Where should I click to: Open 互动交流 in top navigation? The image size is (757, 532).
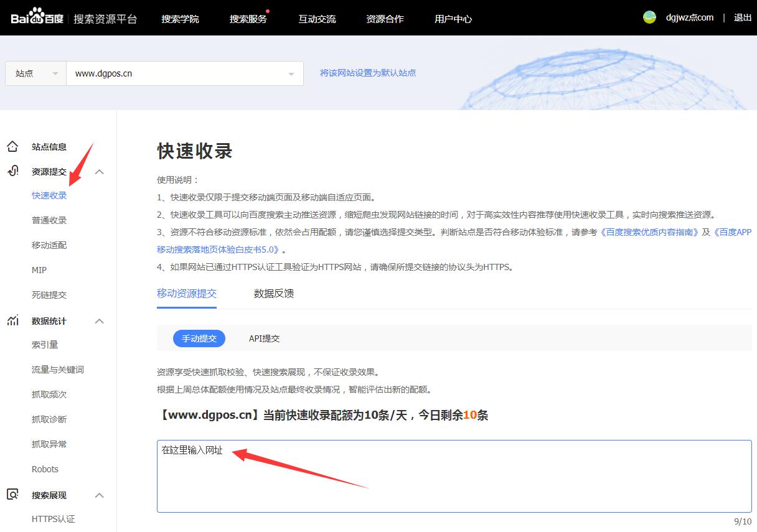(x=317, y=19)
